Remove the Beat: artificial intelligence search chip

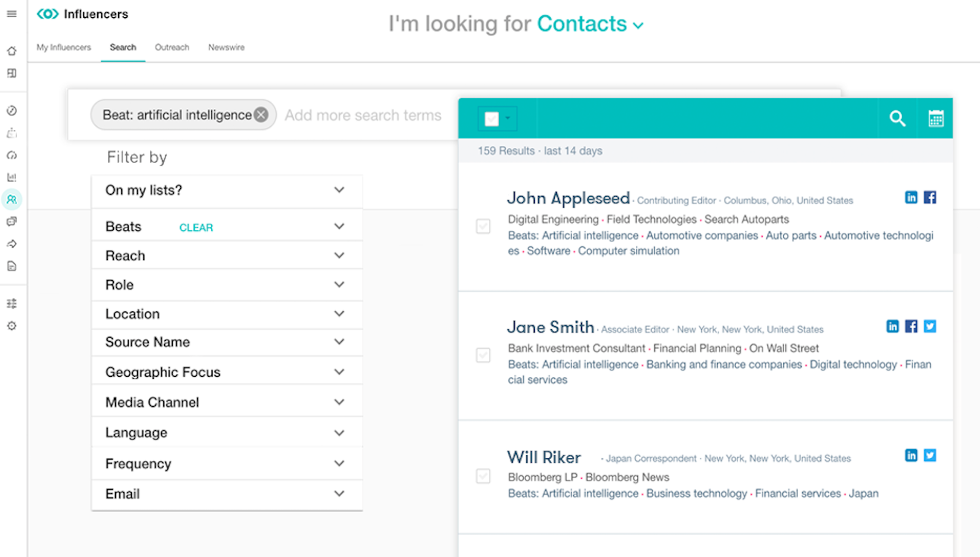coord(261,115)
